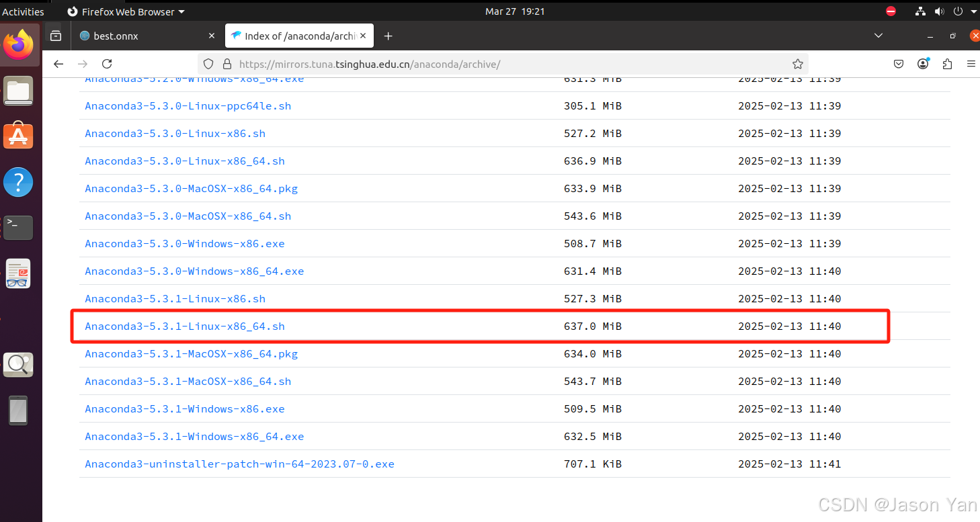Download Anaconda3-5.3.1-MacOSX-x86_64.pkg
This screenshot has width=980, height=522.
click(192, 354)
